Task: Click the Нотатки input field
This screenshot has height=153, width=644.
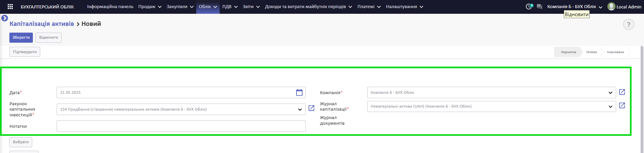Action: [181, 126]
